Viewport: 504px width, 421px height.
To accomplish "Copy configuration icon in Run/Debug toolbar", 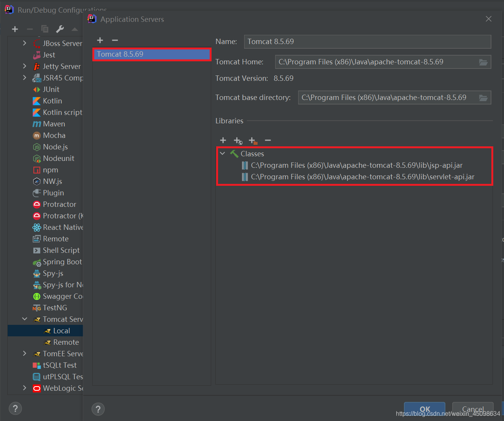I will coord(45,29).
